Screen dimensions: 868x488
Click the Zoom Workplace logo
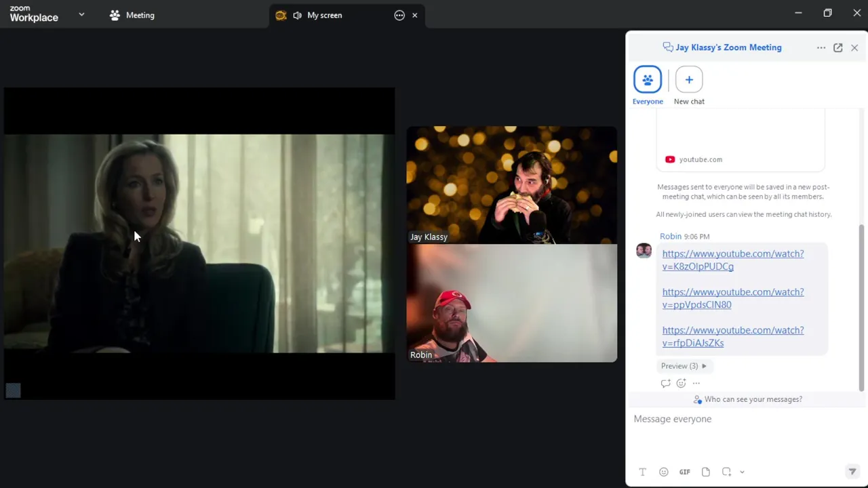point(34,14)
